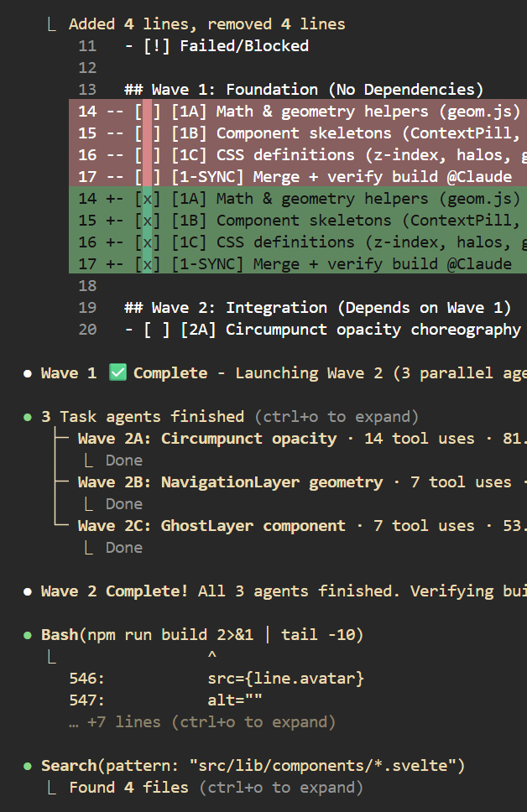Click unchecked box on removed line 17 [1-SYNC]
Viewport: 527px width, 812px height.
click(x=147, y=177)
